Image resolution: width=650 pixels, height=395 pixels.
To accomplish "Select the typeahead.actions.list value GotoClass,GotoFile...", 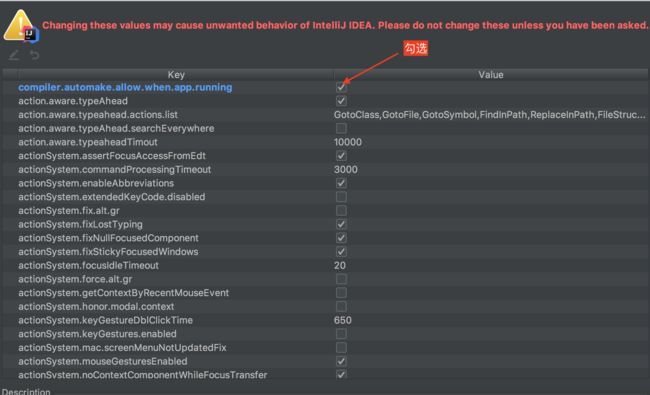I will pos(490,114).
